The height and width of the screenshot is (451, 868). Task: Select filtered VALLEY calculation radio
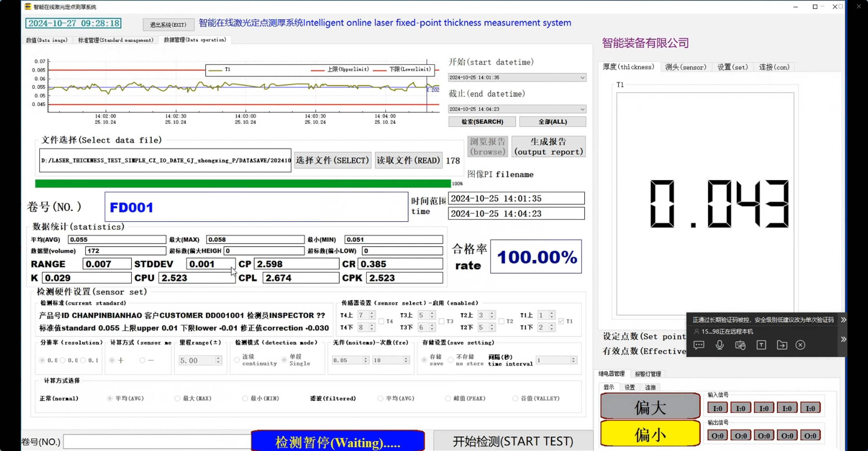pos(515,398)
